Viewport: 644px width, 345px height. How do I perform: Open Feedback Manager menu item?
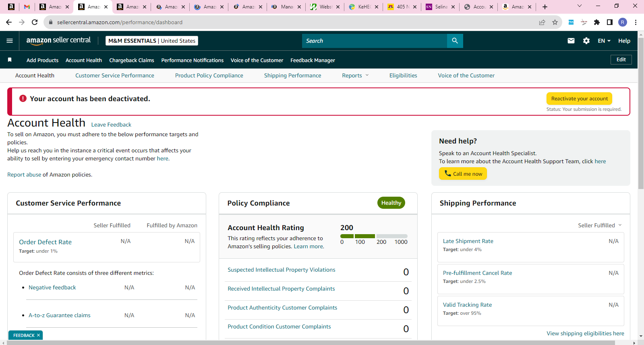pyautogui.click(x=313, y=60)
